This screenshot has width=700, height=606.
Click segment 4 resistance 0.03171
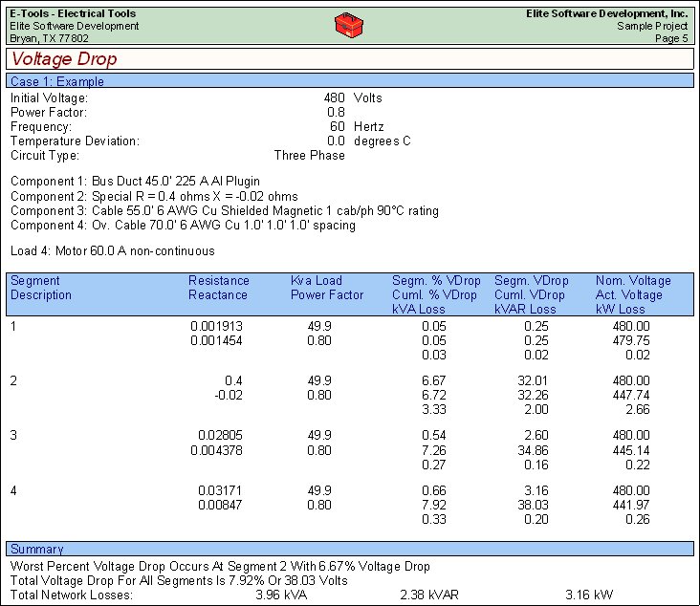click(x=220, y=490)
